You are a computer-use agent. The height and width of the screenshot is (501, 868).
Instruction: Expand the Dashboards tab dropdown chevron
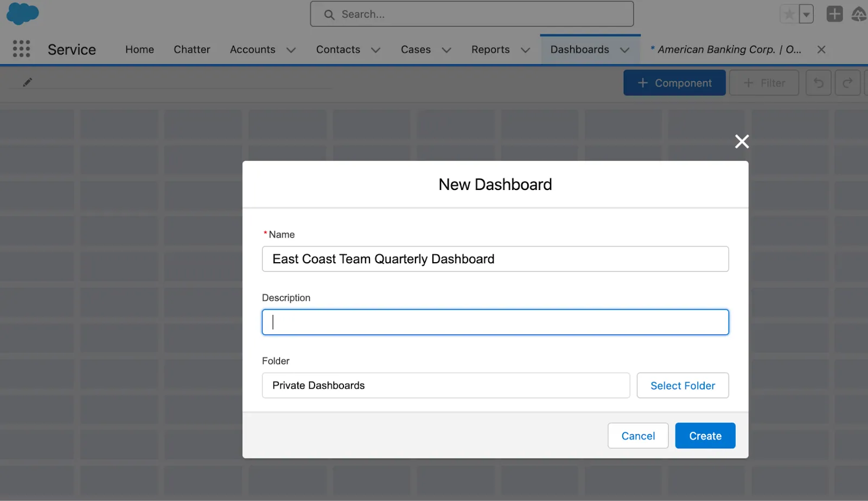pos(625,50)
